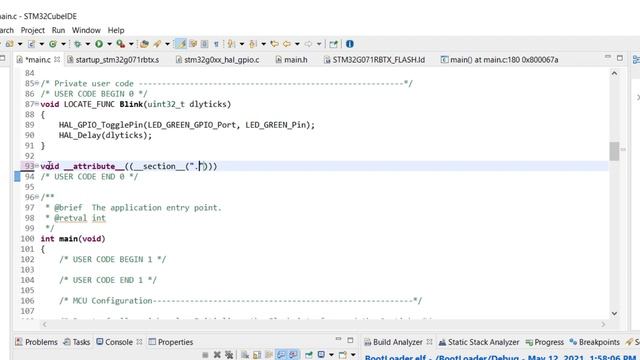The height and width of the screenshot is (360, 640).
Task: Click Open Console icon in Console toolbar
Action: click(343, 355)
